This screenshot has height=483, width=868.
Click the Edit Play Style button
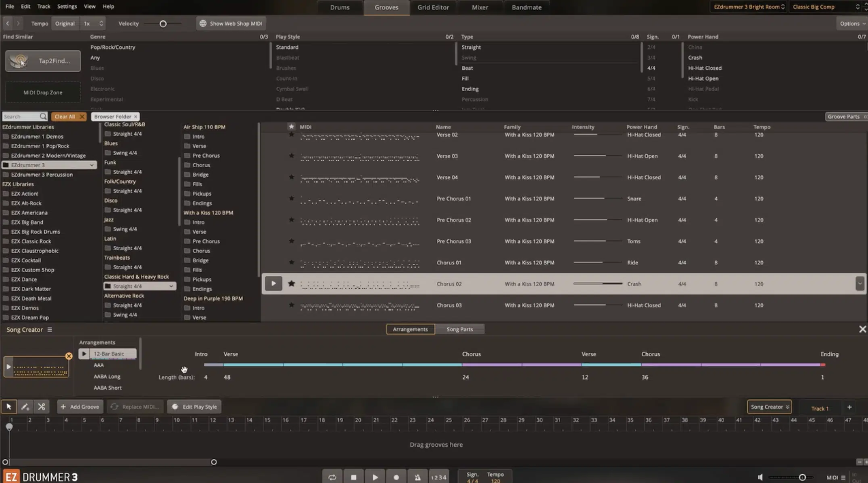[x=195, y=407]
